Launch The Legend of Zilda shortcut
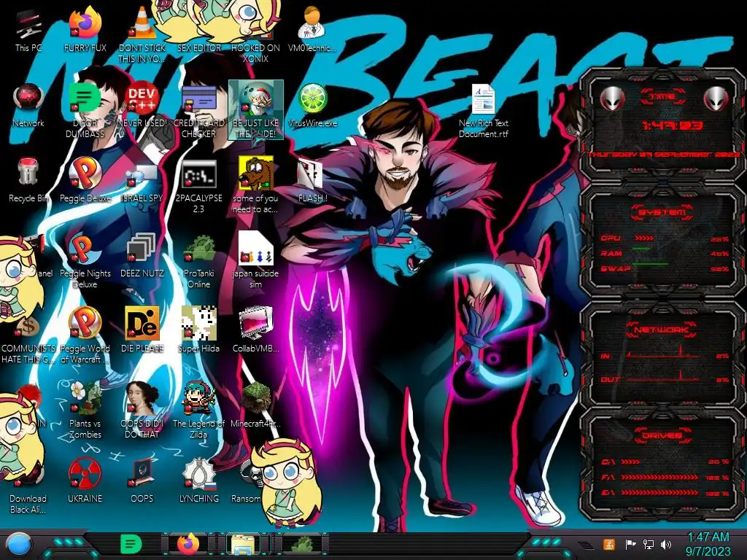The image size is (747, 560). pyautogui.click(x=198, y=411)
